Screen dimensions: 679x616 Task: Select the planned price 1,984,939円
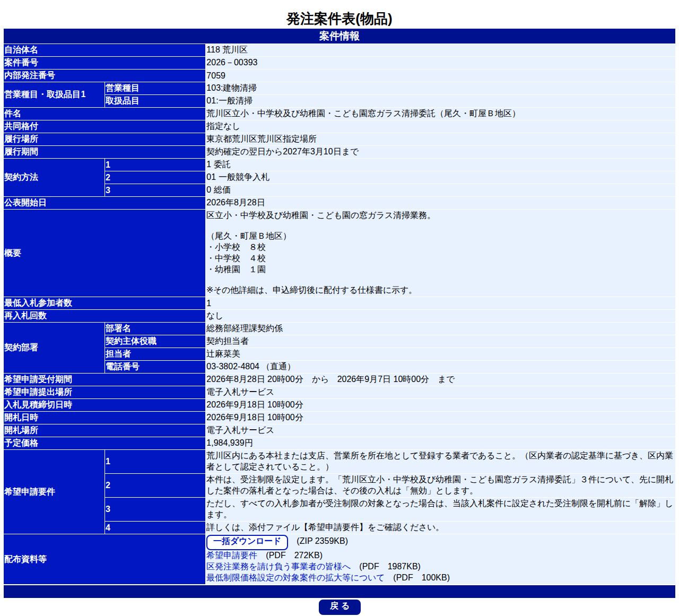point(230,443)
